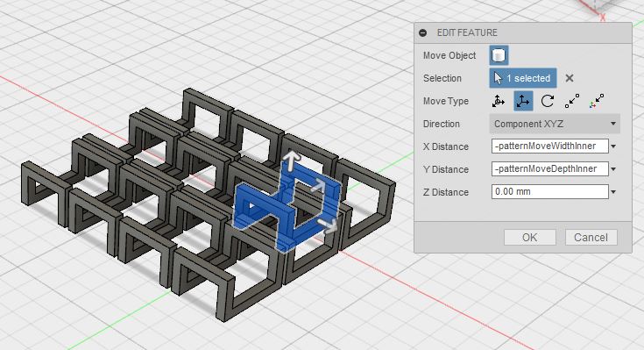This screenshot has height=350, width=644.
Task: Clear the selection with the X icon
Action: [570, 78]
